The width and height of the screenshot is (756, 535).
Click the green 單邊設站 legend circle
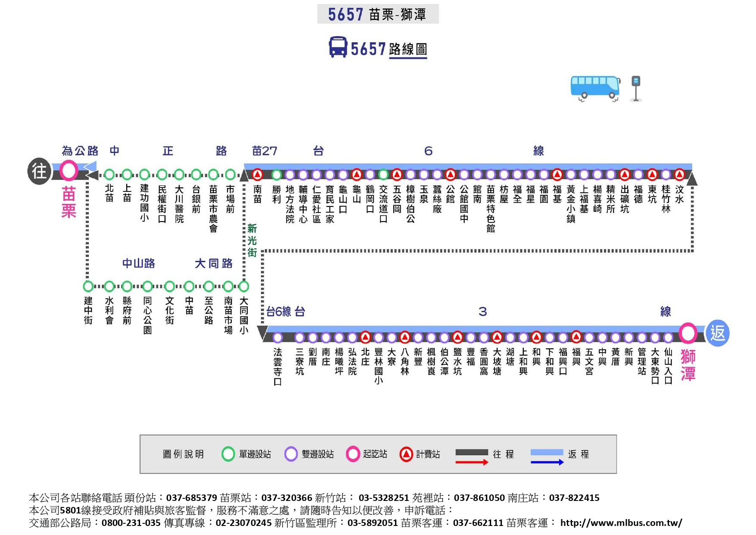228,454
